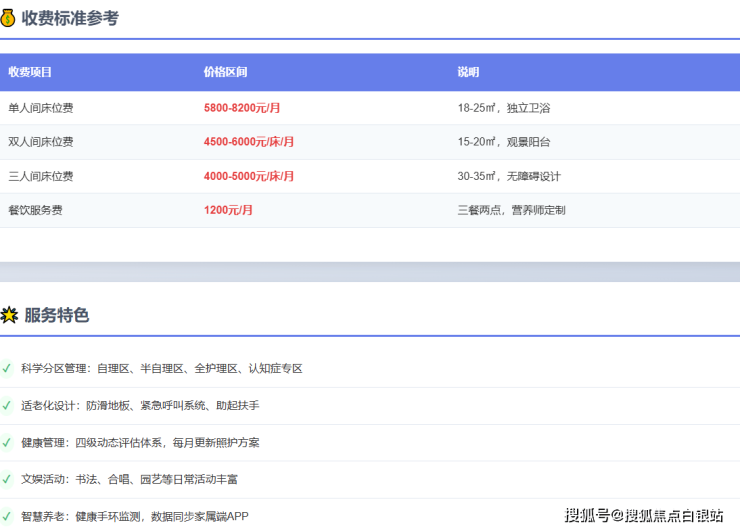Click the checkmark icon next to 文娱活动

(x=7, y=479)
